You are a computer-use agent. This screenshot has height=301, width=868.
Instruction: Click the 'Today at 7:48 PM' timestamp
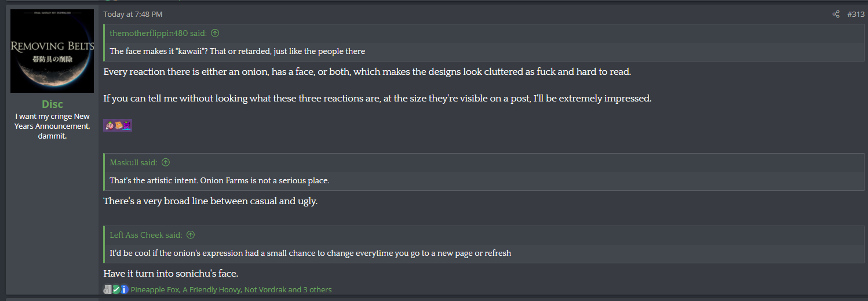[x=133, y=14]
